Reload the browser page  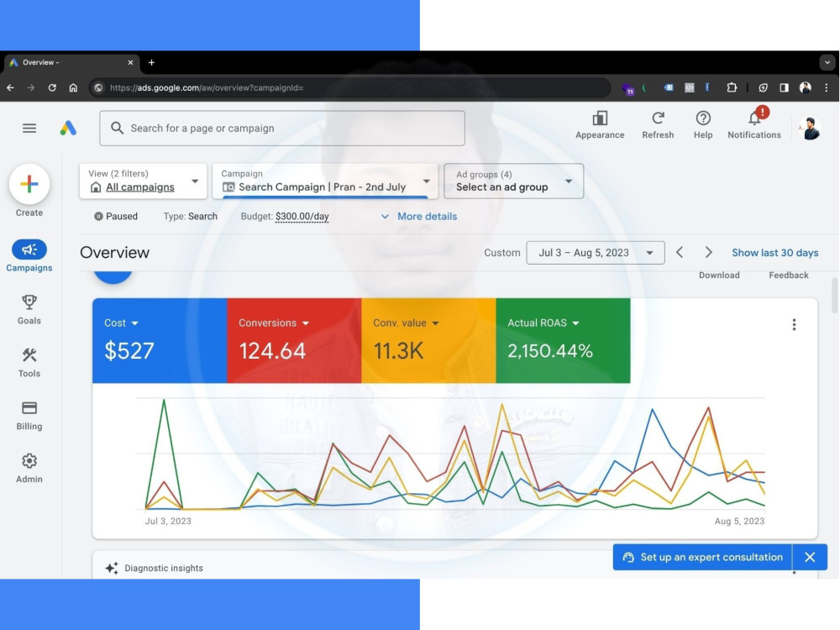pos(52,87)
